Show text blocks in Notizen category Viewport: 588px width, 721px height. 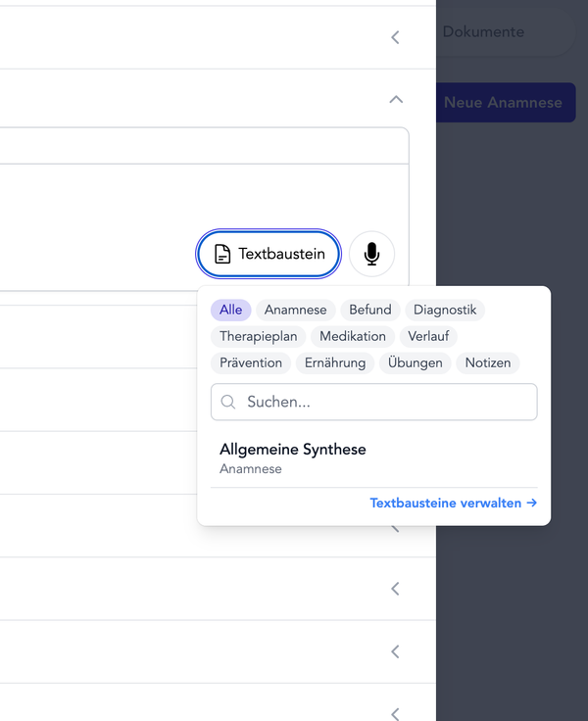[x=488, y=362]
